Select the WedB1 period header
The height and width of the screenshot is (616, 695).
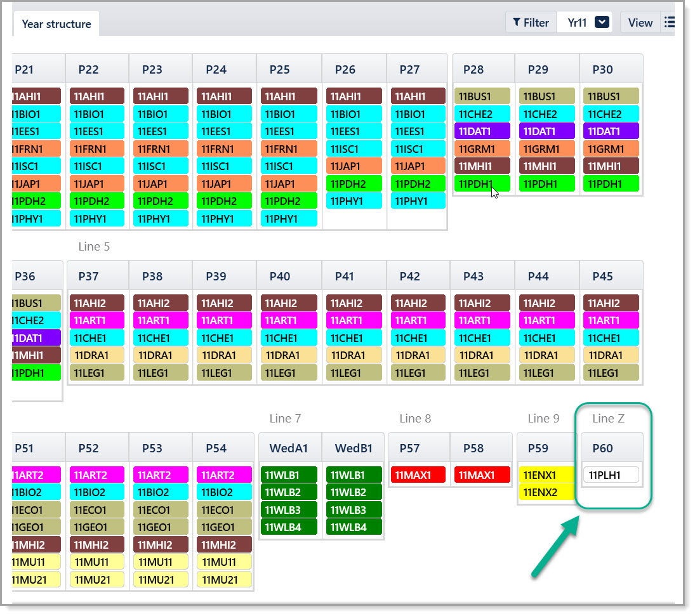coord(354,449)
